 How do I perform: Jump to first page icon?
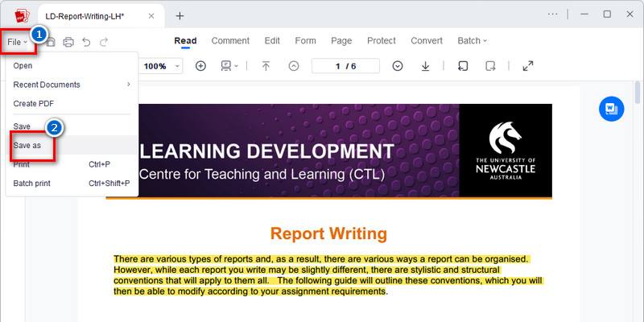(x=266, y=66)
